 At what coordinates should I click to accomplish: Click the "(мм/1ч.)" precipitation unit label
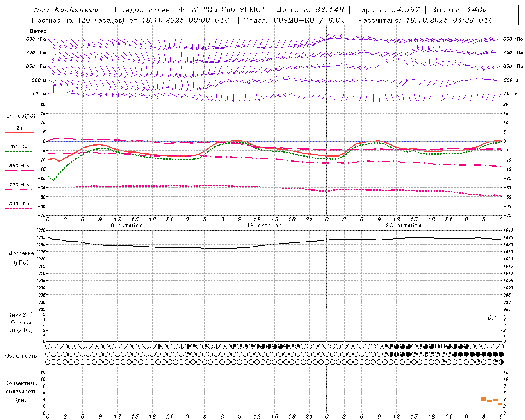click(21, 330)
